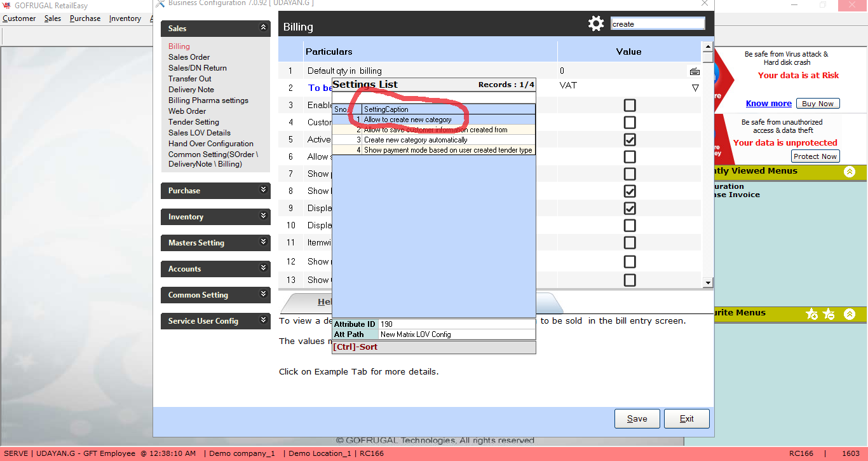Check the box in row 10
868x461 pixels.
pyautogui.click(x=630, y=226)
